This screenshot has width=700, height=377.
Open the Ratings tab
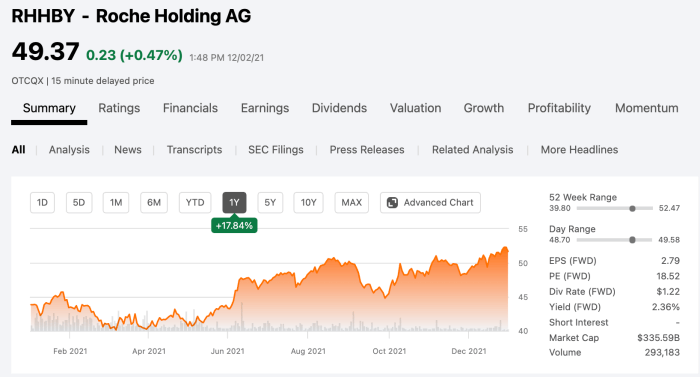click(x=119, y=108)
